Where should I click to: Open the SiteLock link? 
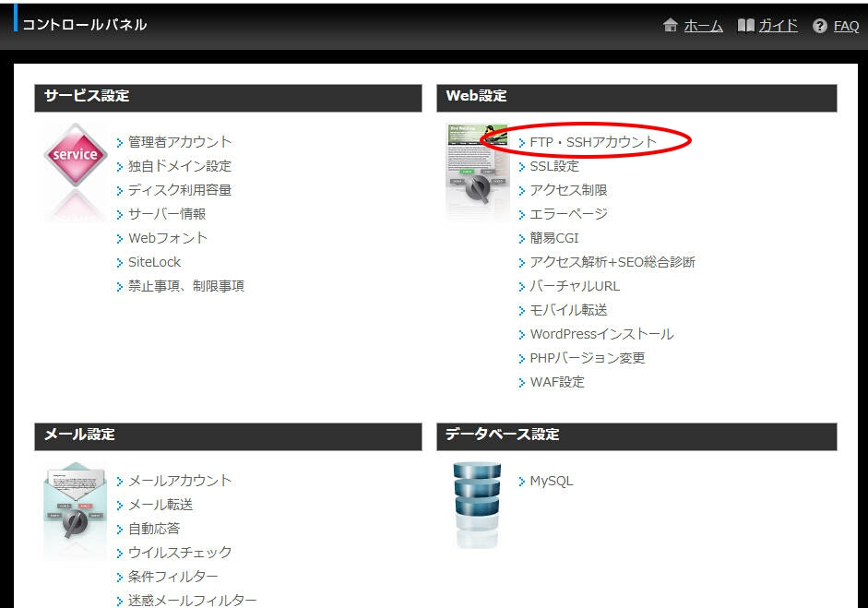[154, 262]
